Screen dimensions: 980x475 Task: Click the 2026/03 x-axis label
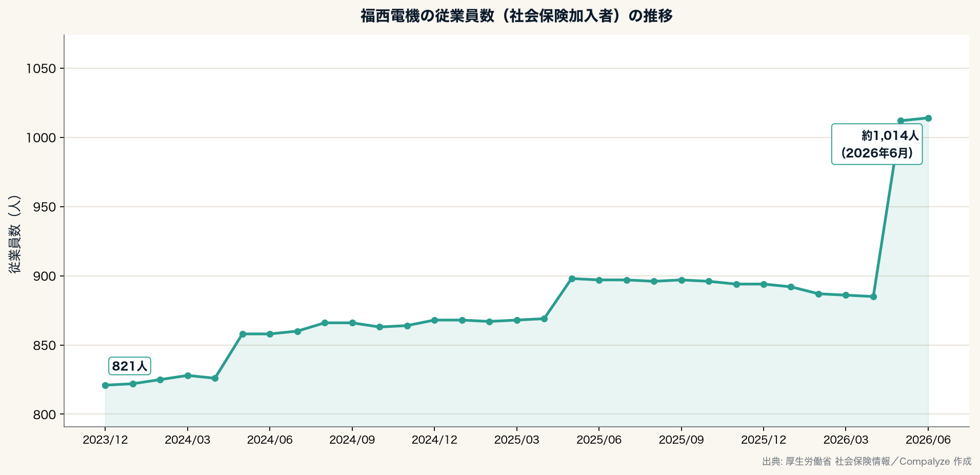click(846, 440)
